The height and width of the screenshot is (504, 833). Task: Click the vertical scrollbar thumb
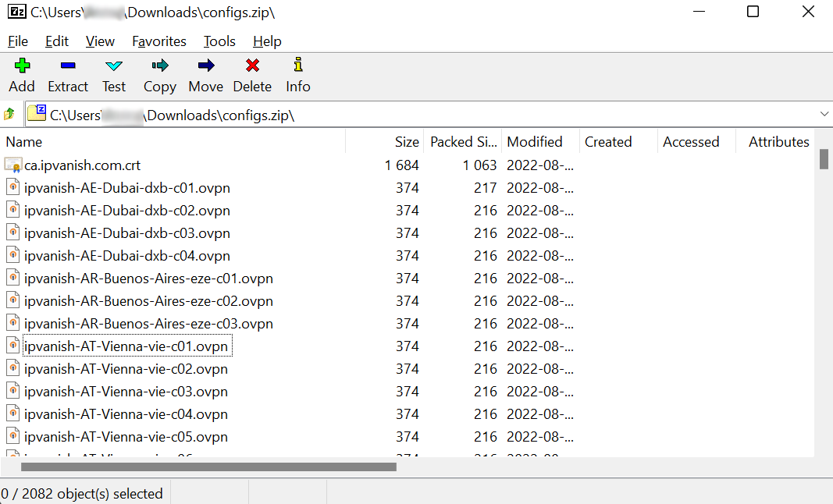pos(824,159)
